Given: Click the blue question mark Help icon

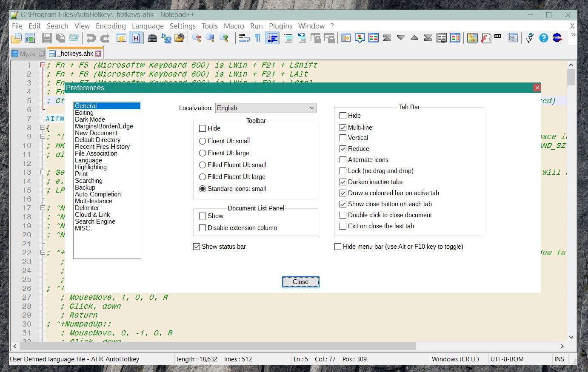Looking at the screenshot, I should (x=543, y=38).
